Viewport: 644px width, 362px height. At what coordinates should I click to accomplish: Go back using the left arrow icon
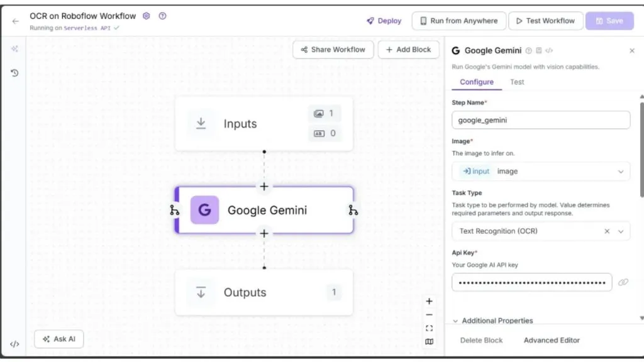(x=16, y=21)
